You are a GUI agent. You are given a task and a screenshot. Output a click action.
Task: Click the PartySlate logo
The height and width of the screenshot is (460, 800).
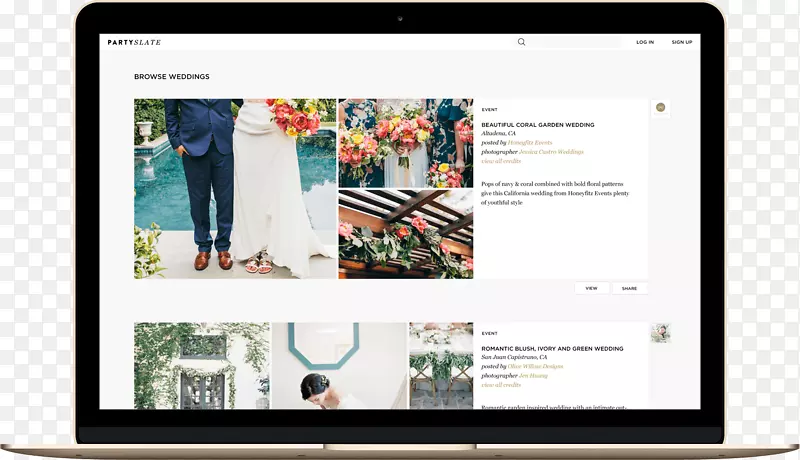pos(134,42)
